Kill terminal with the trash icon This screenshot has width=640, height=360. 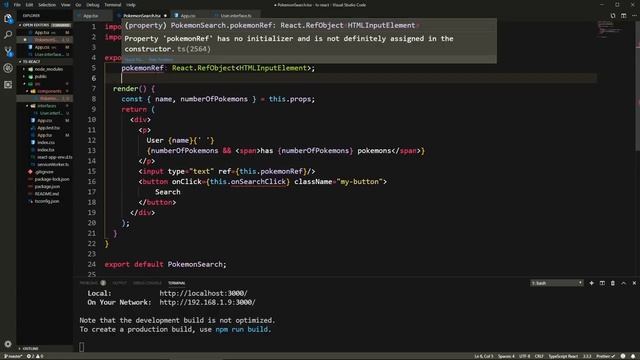click(613, 283)
